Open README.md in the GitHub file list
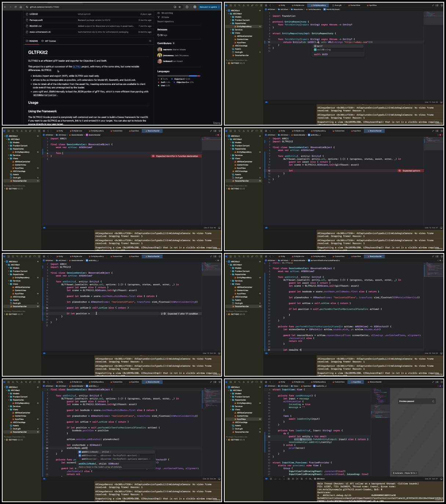 click(36, 26)
